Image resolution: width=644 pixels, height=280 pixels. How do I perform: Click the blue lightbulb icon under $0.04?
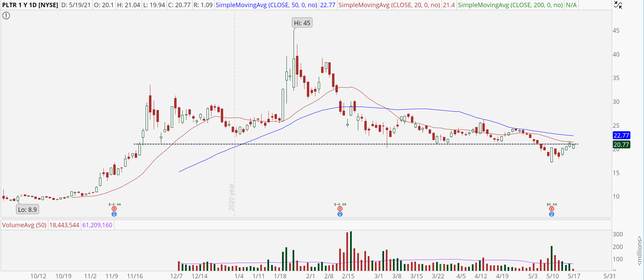click(x=551, y=214)
